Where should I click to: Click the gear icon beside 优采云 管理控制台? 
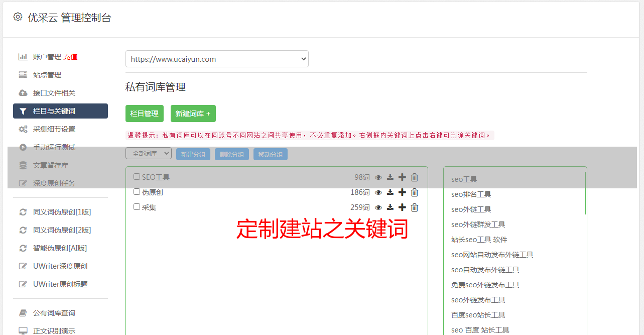coord(18,17)
